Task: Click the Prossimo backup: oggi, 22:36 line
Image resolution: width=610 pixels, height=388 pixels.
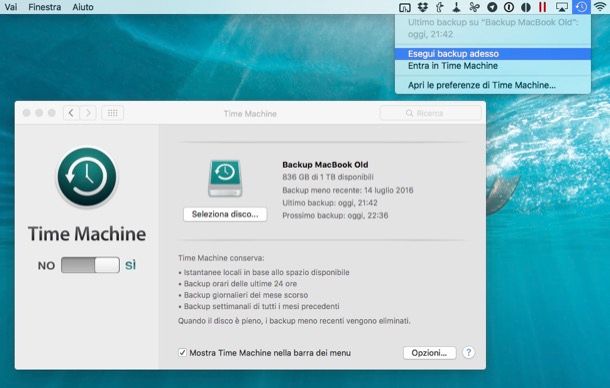Action: pos(335,215)
